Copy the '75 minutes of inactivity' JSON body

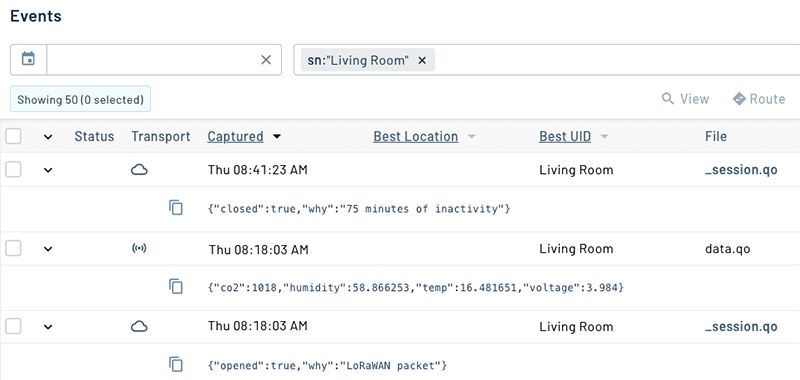[176, 208]
